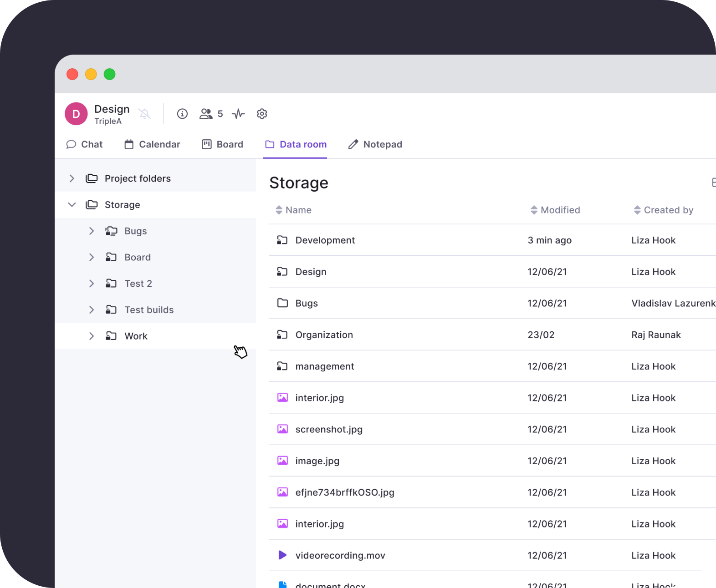Viewport: 716px width, 588px height.
Task: Click the Work locked folder icon in sidebar
Action: tap(111, 336)
